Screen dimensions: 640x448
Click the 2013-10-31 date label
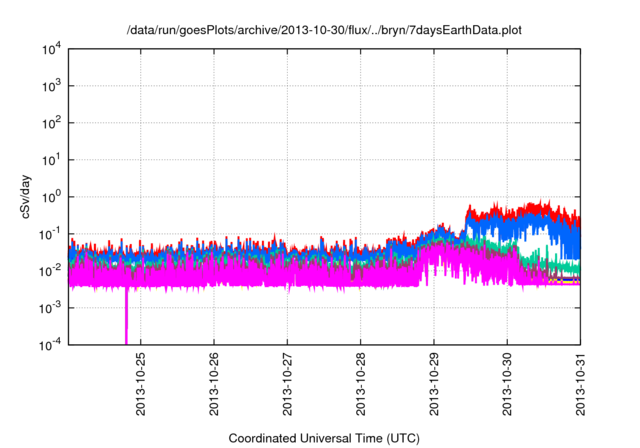[x=580, y=384]
